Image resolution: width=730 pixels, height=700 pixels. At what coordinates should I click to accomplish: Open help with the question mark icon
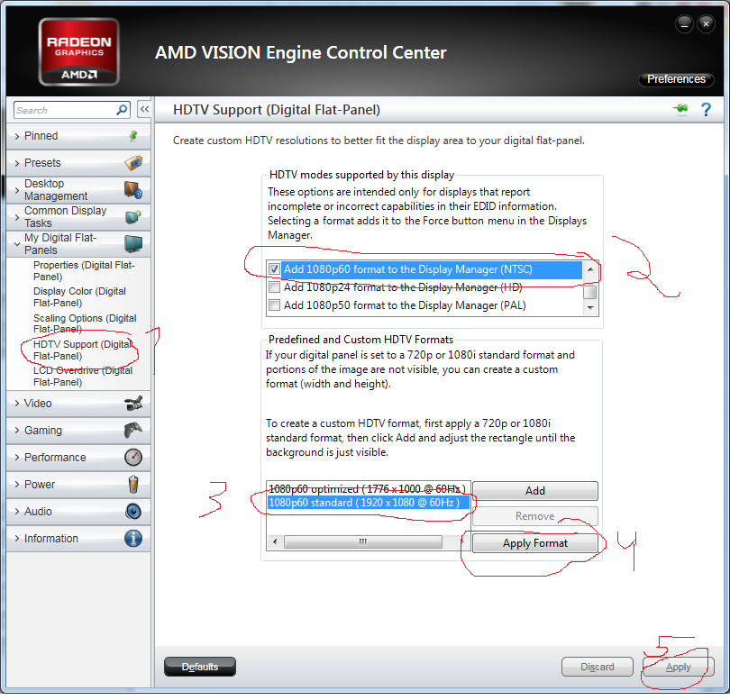706,110
